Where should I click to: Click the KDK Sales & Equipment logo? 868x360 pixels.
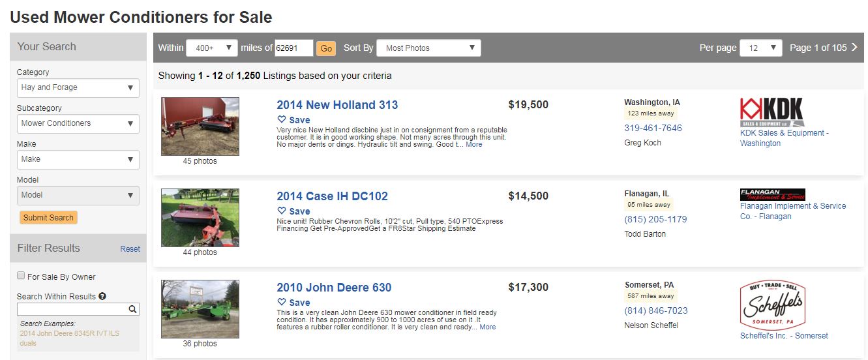click(x=771, y=112)
